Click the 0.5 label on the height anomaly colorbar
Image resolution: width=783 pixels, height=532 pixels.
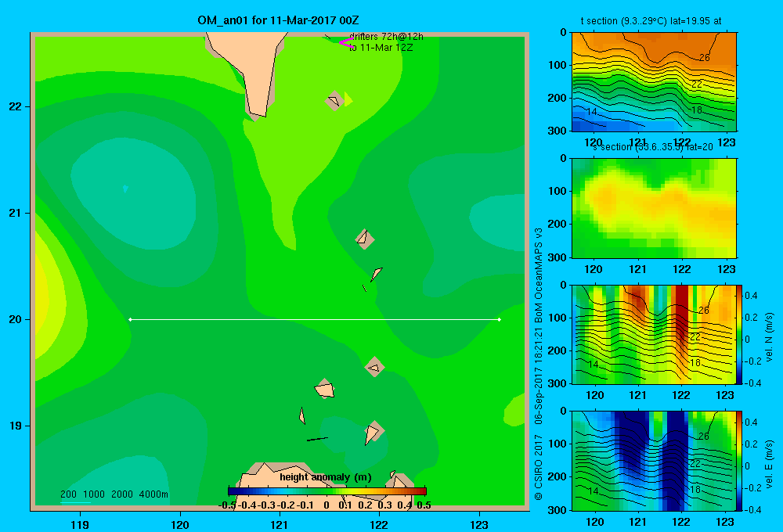(x=424, y=505)
